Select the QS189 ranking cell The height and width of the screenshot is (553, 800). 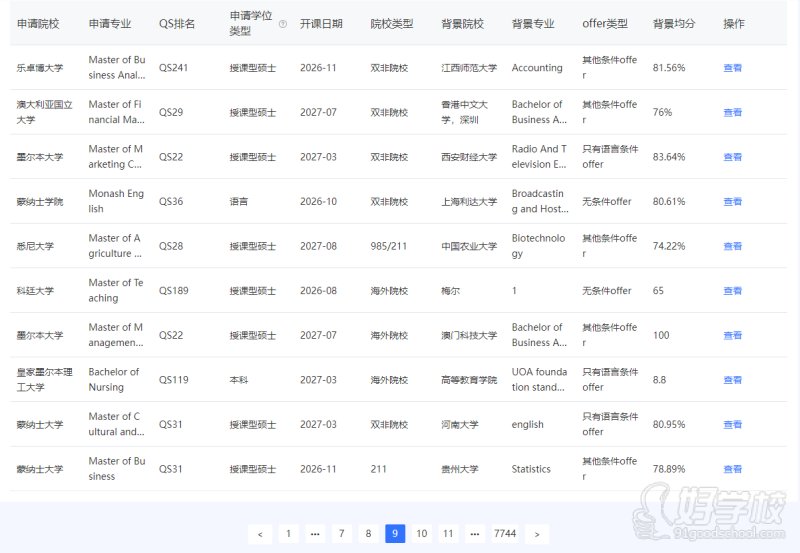click(x=173, y=291)
